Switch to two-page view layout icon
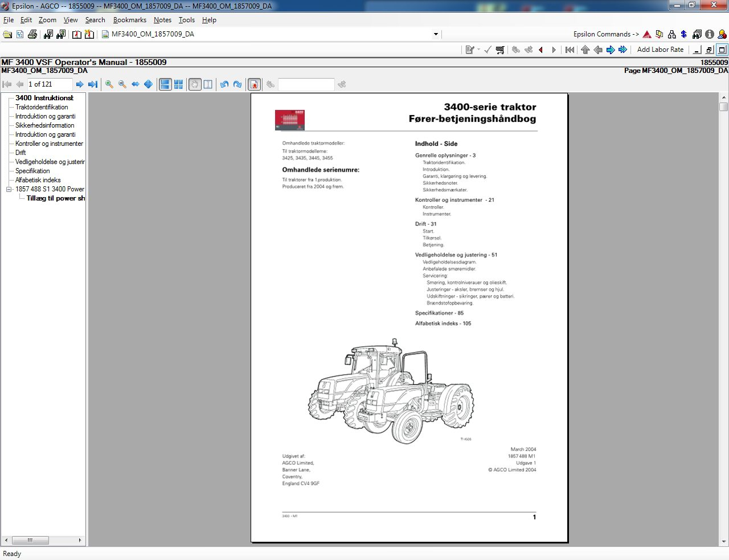 [178, 84]
